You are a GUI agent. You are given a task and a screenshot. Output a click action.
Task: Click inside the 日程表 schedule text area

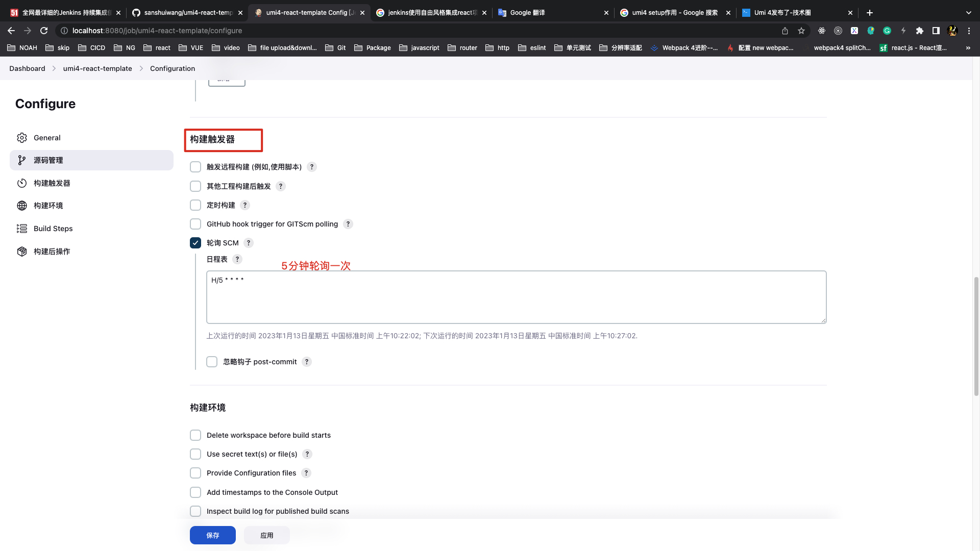pyautogui.click(x=516, y=297)
